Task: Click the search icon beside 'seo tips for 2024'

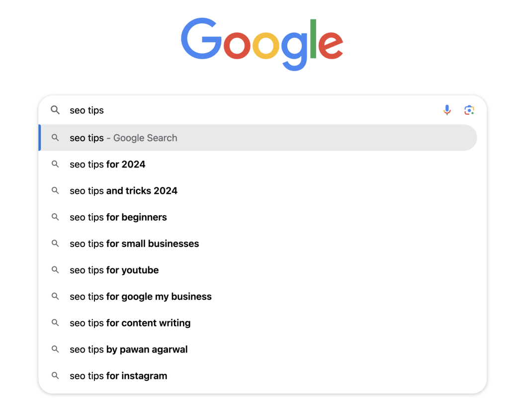Action: click(x=55, y=164)
